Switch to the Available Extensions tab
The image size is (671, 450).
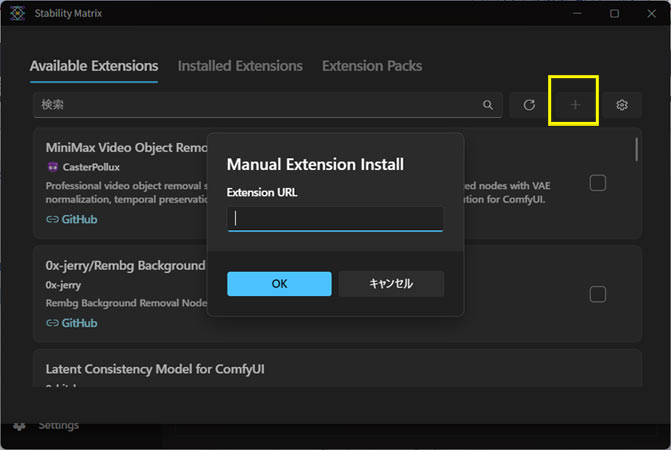tap(94, 66)
